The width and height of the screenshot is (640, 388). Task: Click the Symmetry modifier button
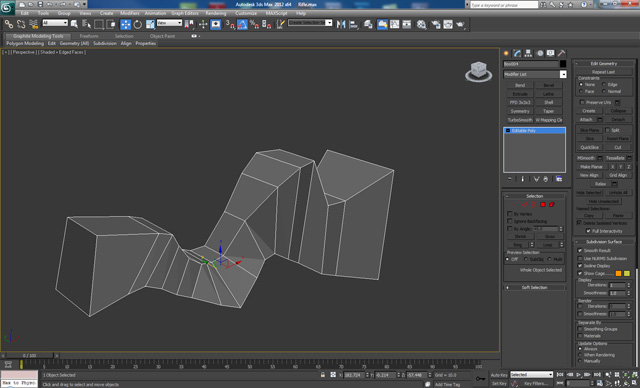click(520, 111)
